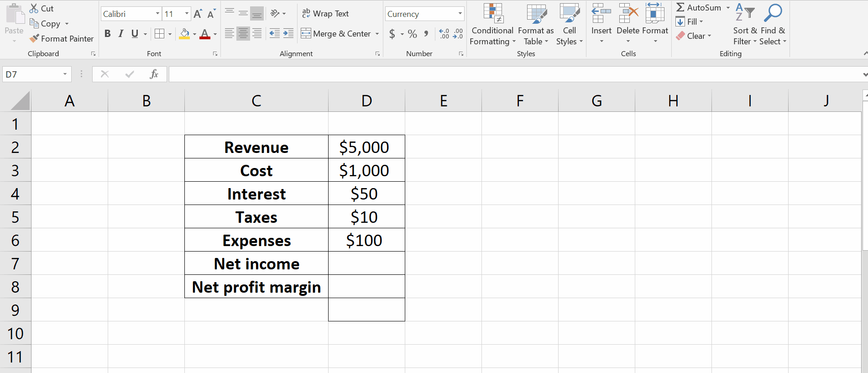Open Alignment dialog launcher
Screen dimensions: 868x373
[377, 54]
